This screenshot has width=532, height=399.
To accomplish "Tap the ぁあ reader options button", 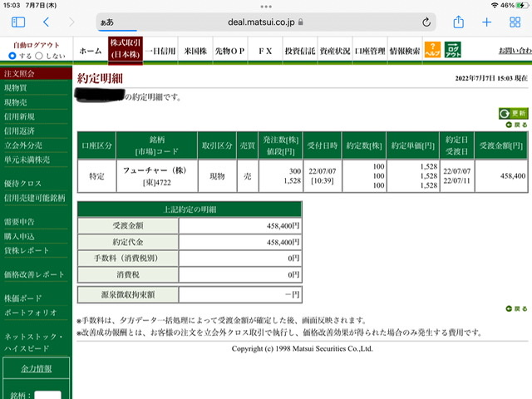I will coord(107,22).
